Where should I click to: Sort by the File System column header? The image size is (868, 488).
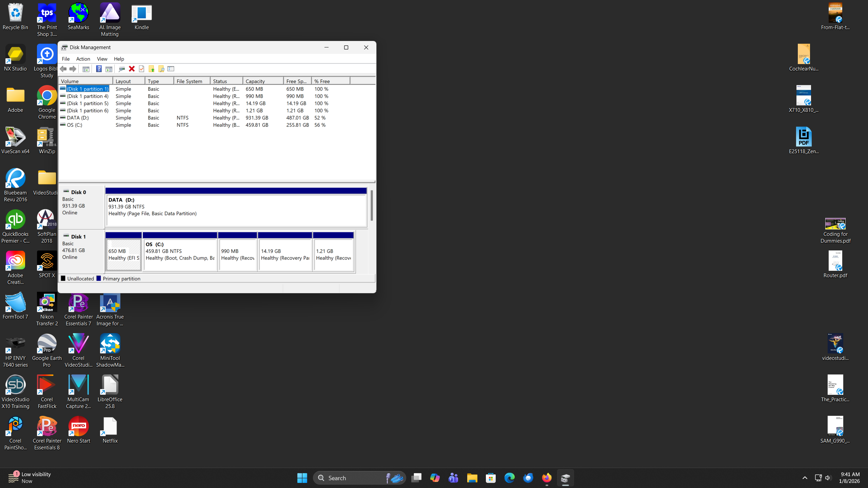[192, 81]
